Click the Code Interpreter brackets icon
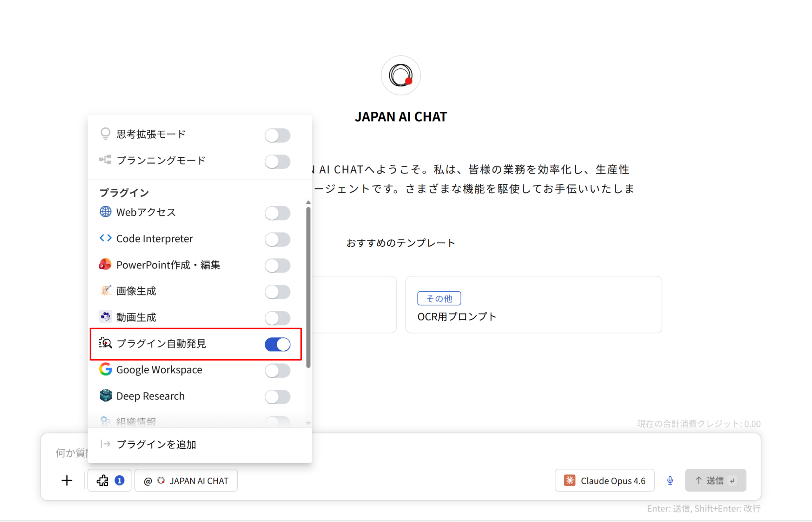 105,238
